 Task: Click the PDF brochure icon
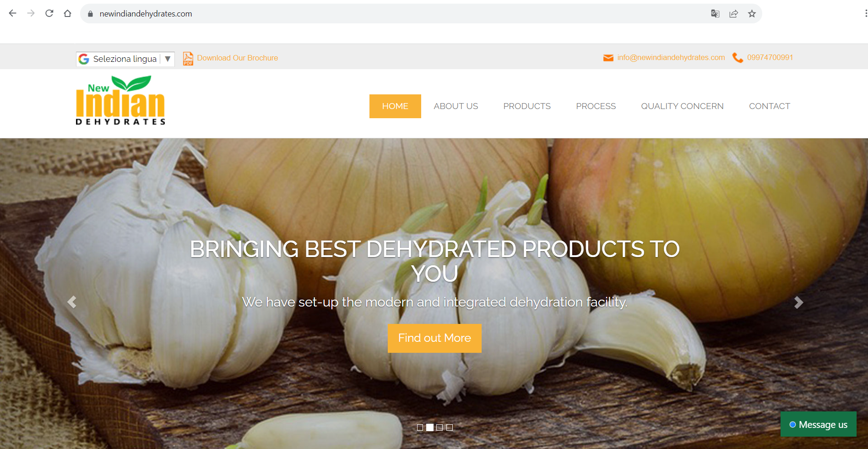pos(188,59)
